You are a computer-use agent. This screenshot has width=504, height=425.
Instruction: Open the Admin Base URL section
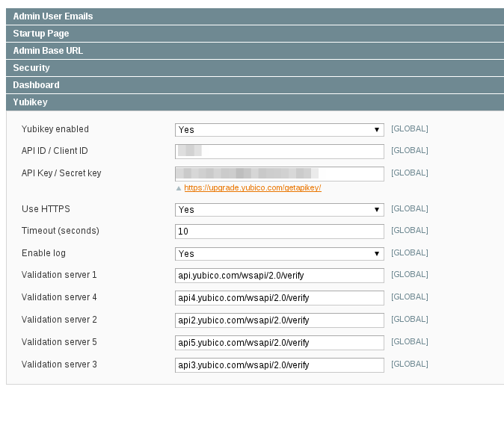pos(48,51)
